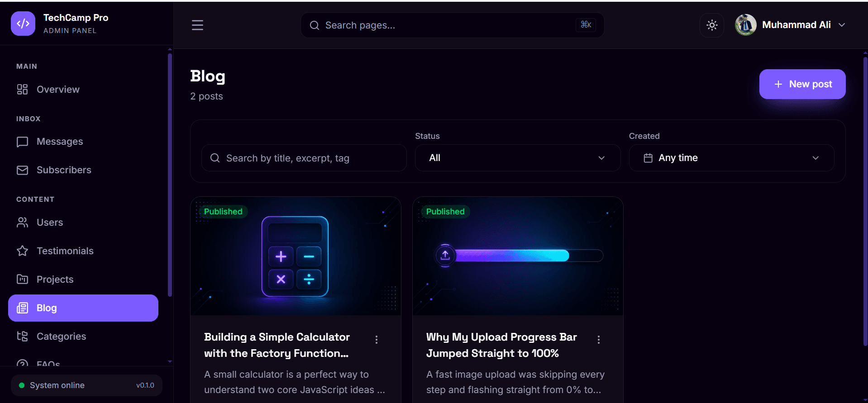Open Testimonials in the sidebar

83,251
